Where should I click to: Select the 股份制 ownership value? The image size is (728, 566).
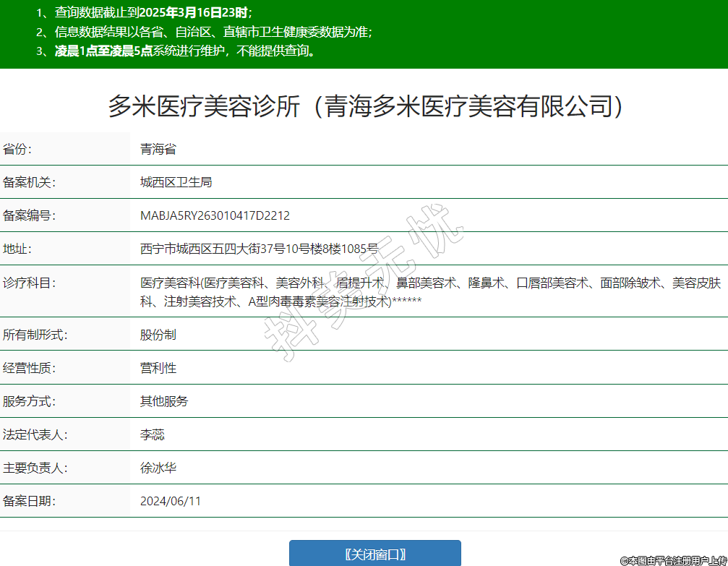(158, 335)
